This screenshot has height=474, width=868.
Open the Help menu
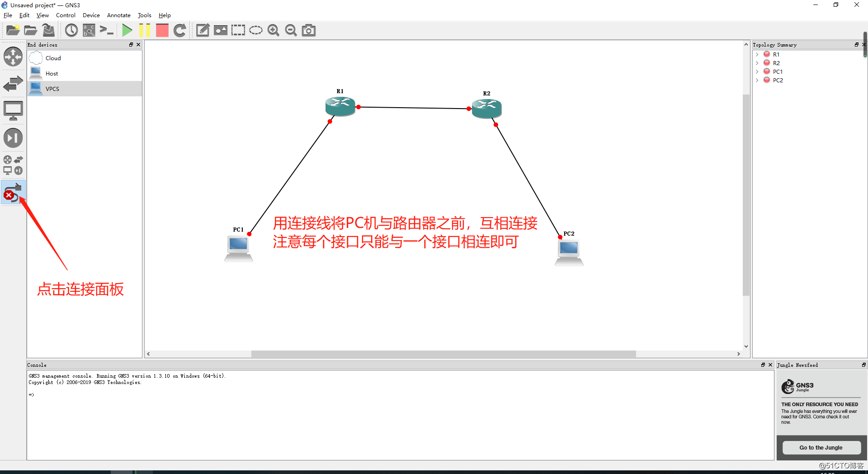tap(165, 15)
